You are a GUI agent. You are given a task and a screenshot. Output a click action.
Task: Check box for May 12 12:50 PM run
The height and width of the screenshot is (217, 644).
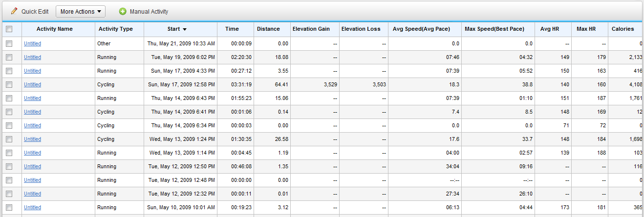click(9, 166)
